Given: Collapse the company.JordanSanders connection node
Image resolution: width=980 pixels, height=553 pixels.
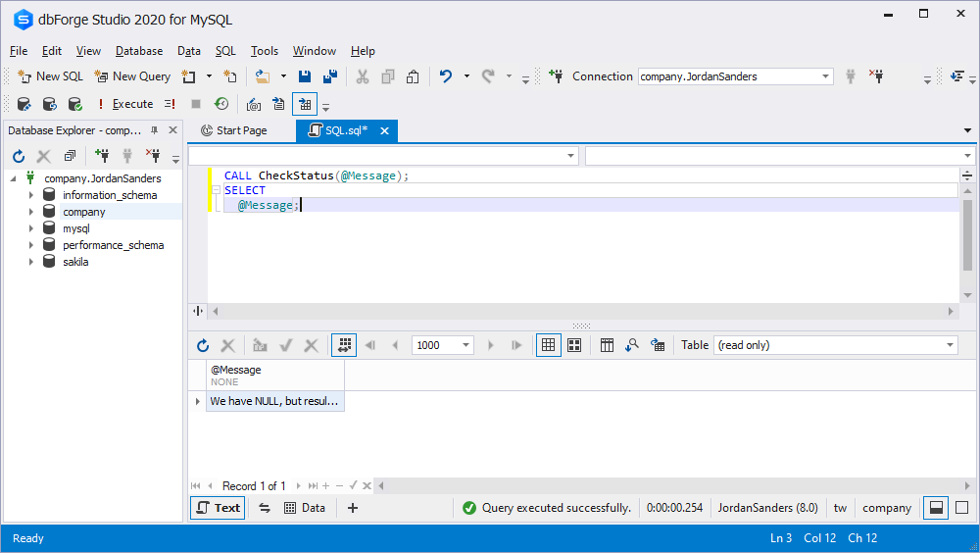Looking at the screenshot, I should tap(13, 178).
